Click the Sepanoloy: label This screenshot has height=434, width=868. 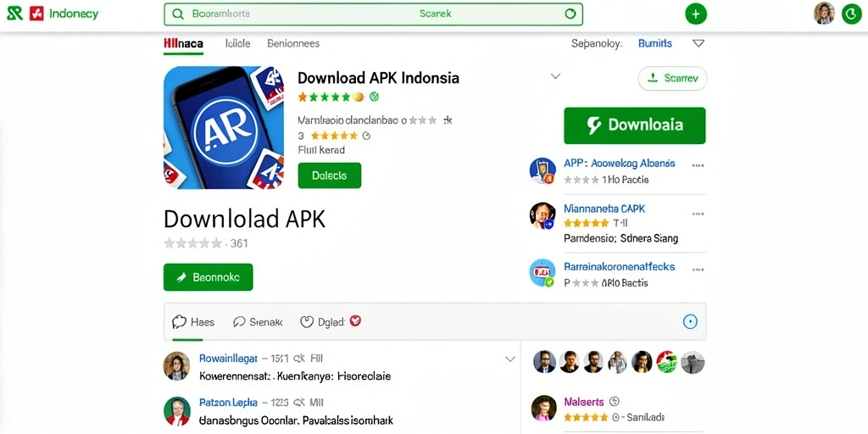(x=597, y=43)
